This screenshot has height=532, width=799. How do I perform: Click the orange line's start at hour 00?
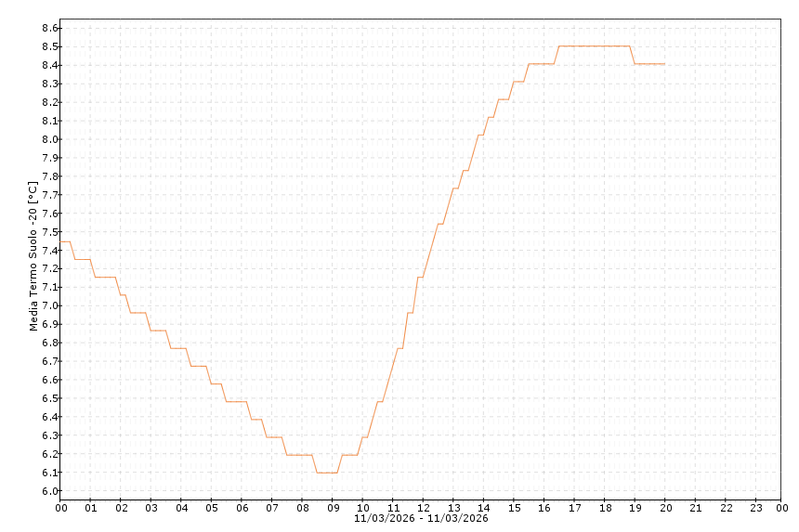[61, 241]
